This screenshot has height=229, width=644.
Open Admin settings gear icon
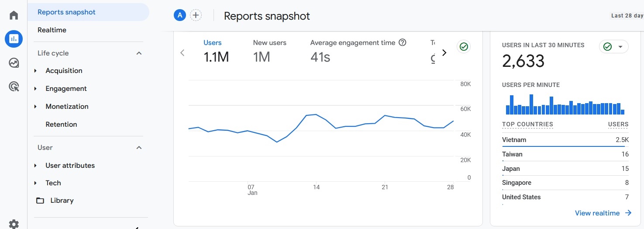(x=14, y=224)
